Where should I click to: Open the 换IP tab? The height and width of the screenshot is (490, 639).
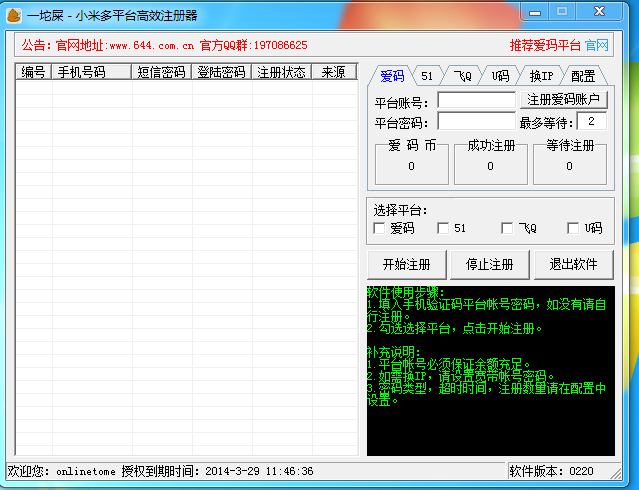pyautogui.click(x=541, y=76)
